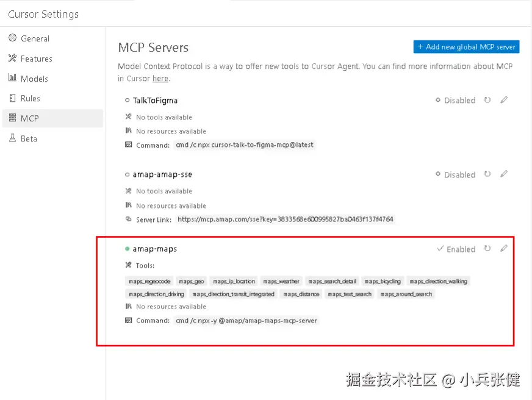Click the amap-maps server name
The image size is (532, 400).
(155, 249)
